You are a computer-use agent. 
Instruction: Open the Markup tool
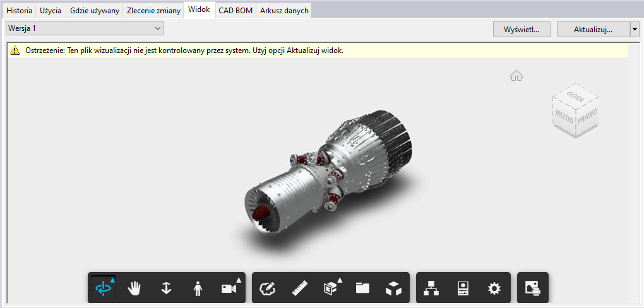267,288
